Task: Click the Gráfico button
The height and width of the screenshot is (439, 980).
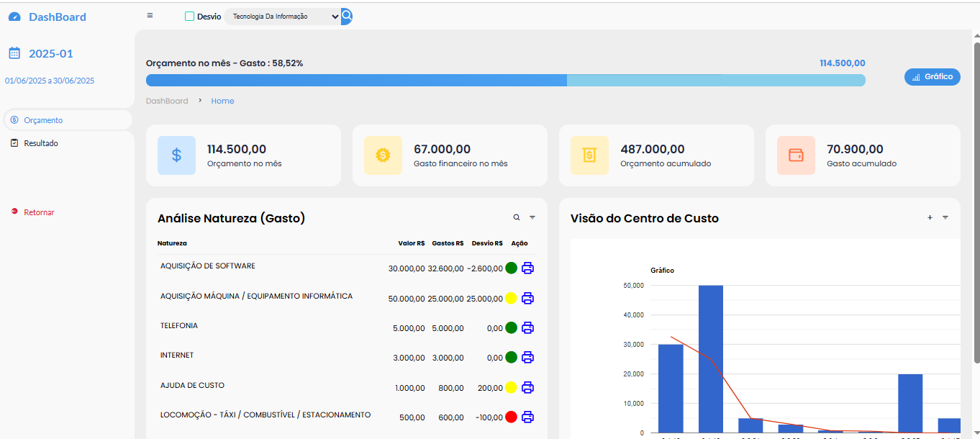Action: tap(932, 76)
